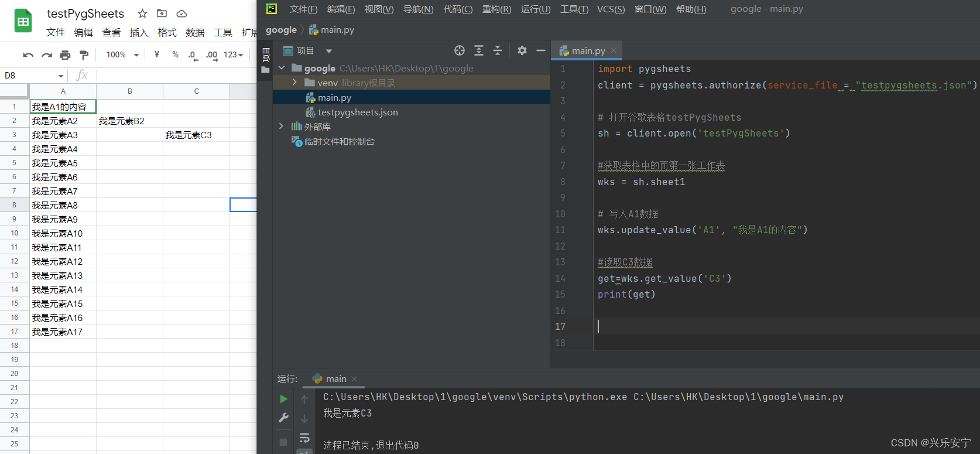Activate the paint format tool

pos(84,55)
